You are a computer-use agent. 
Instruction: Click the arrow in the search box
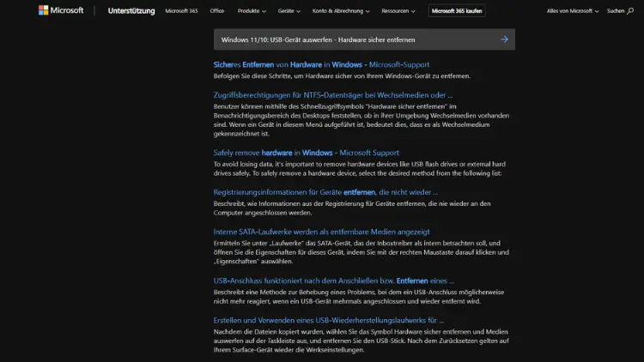tap(504, 39)
